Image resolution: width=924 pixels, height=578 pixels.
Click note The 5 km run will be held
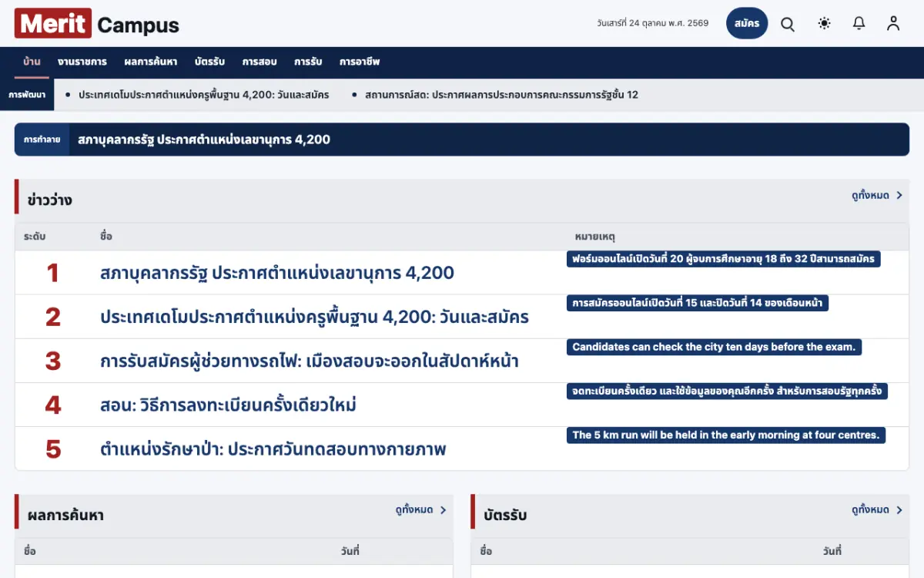[726, 435]
